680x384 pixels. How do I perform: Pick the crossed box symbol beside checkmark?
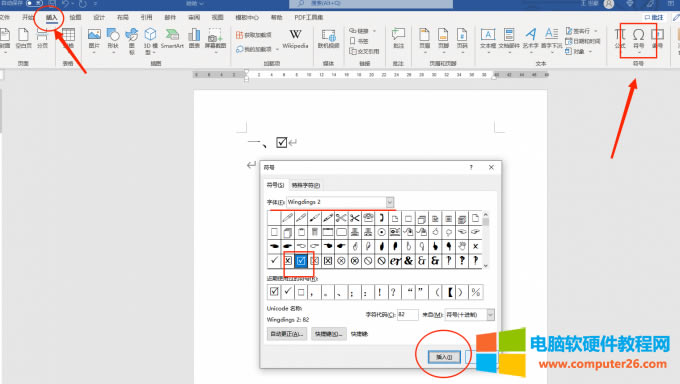pyautogui.click(x=288, y=261)
